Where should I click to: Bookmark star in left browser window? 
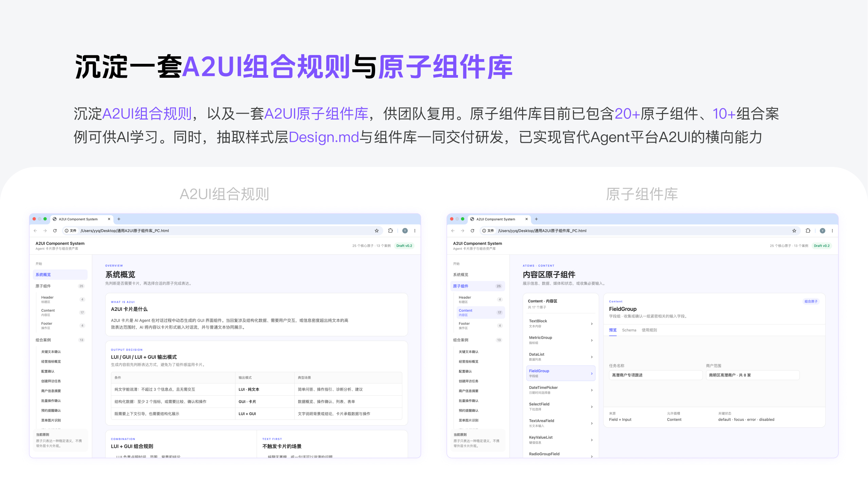376,231
